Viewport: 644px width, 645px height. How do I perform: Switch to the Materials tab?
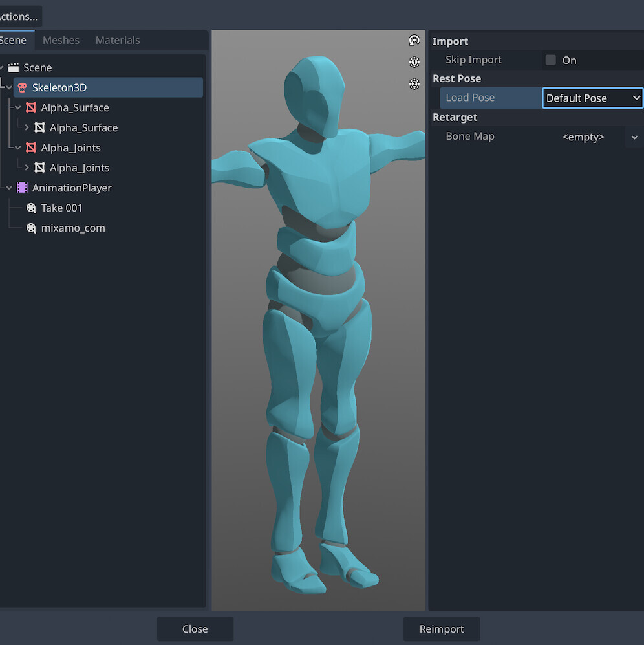[118, 40]
